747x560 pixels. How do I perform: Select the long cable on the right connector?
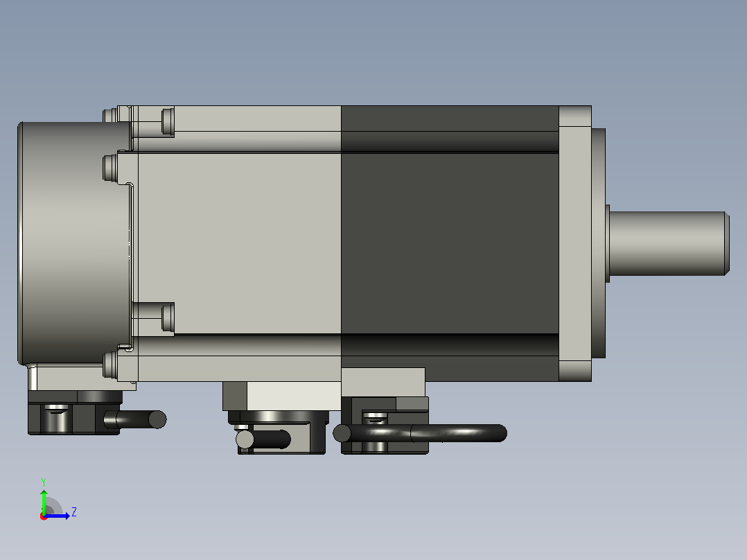pos(420,433)
